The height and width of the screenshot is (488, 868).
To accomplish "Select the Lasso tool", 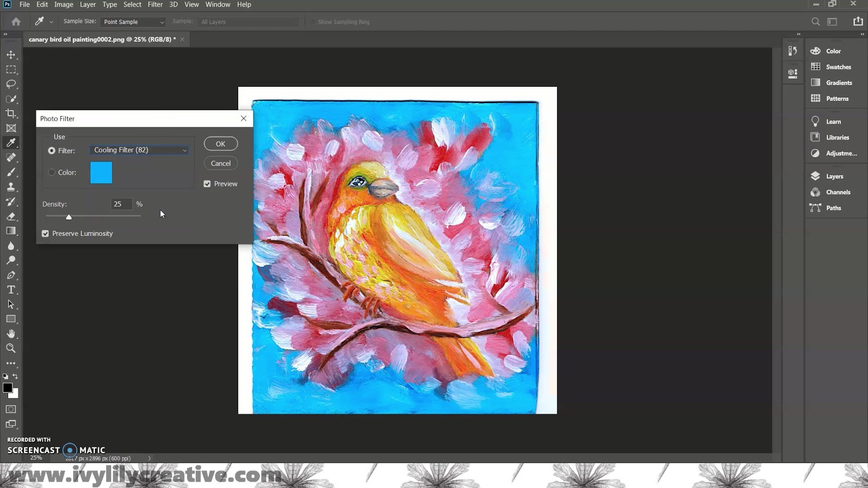I will coord(11,84).
